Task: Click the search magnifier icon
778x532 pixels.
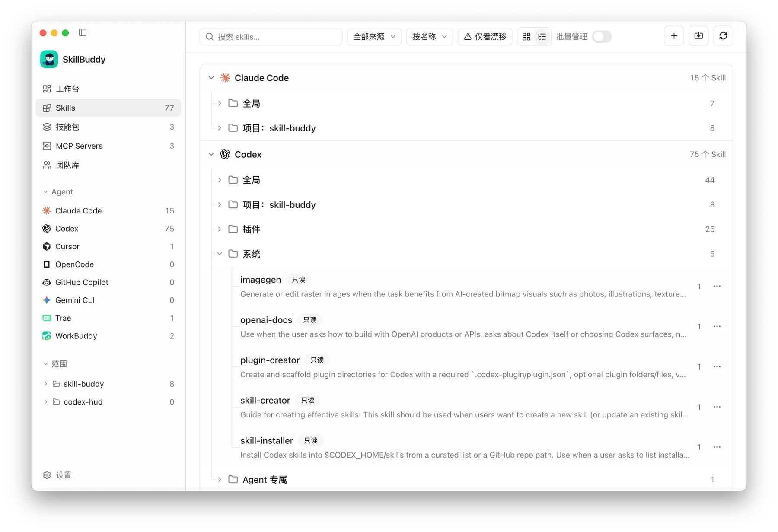Action: click(210, 37)
